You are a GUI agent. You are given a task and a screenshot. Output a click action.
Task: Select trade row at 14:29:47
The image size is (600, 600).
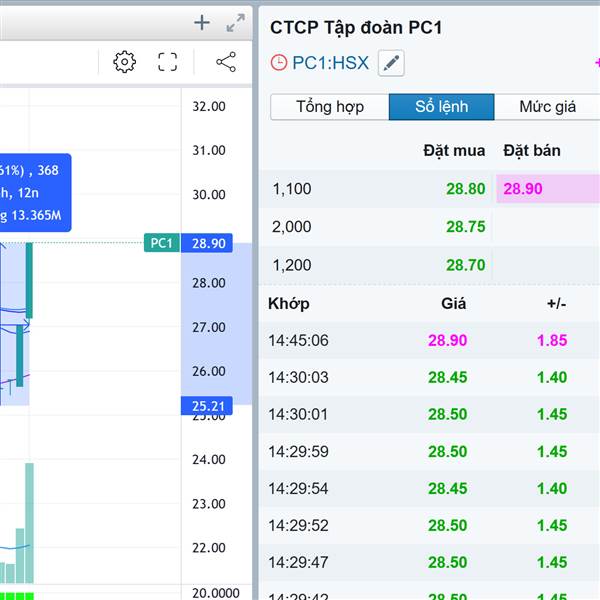pos(429,562)
